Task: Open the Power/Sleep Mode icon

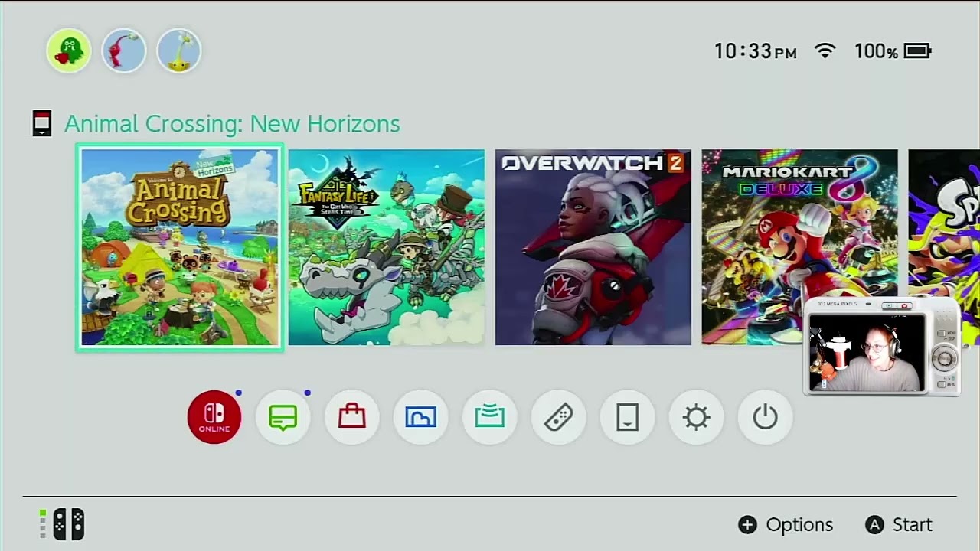Action: (766, 417)
